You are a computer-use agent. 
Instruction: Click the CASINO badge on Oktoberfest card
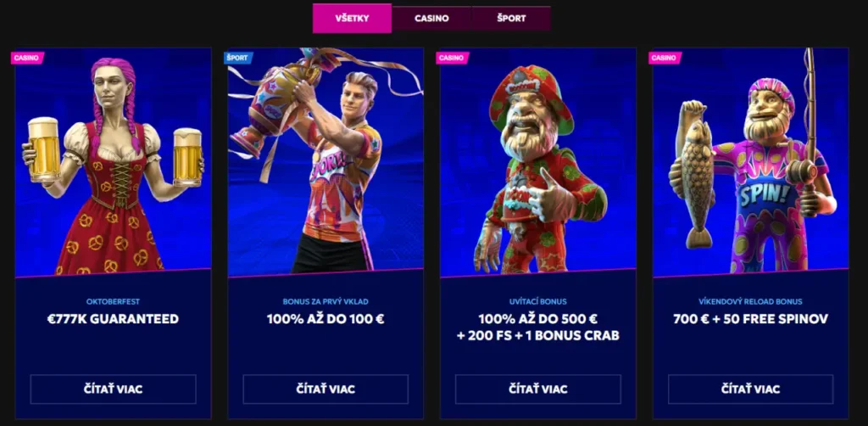(27, 58)
